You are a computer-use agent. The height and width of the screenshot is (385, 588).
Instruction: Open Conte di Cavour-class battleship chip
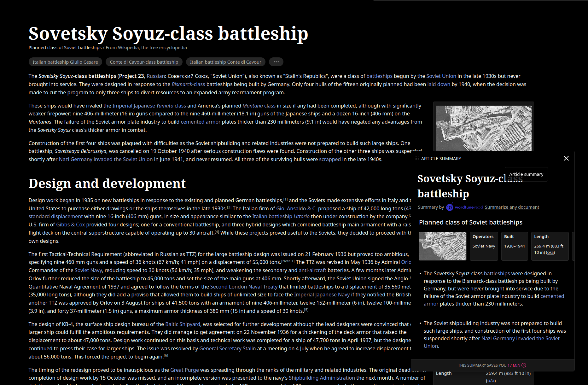144,62
